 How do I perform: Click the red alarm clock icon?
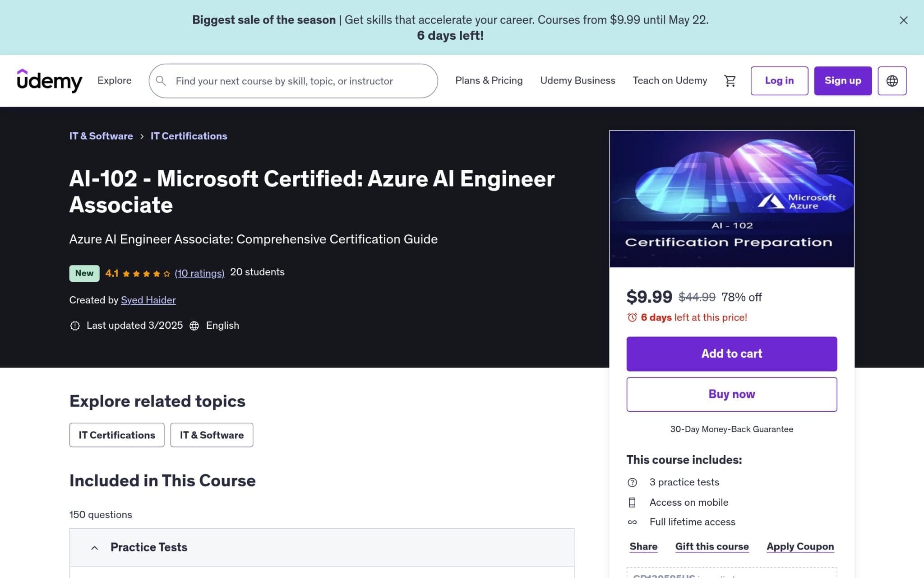point(632,317)
